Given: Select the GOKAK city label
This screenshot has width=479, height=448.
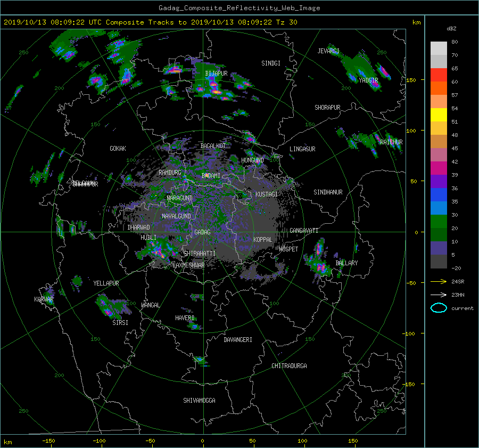Looking at the screenshot, I should coord(118,149).
